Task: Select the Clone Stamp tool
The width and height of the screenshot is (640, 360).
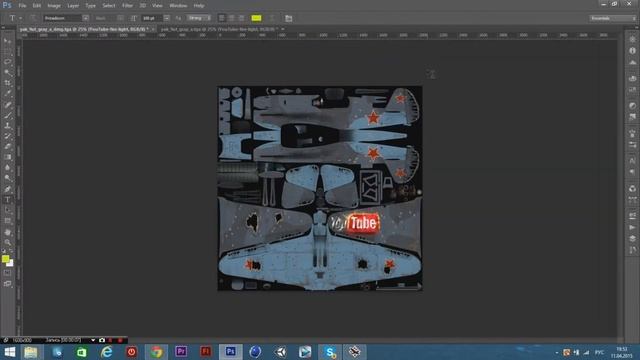Action: click(7, 126)
